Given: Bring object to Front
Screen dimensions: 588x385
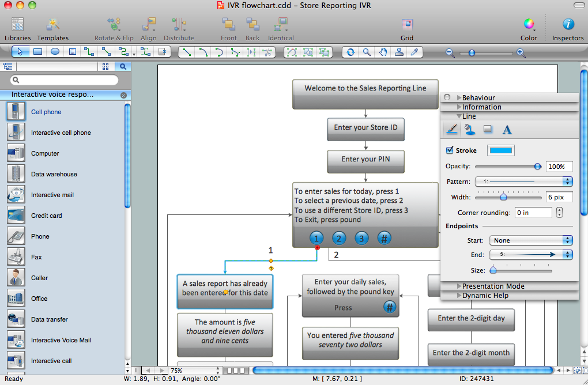Looking at the screenshot, I should point(228,29).
